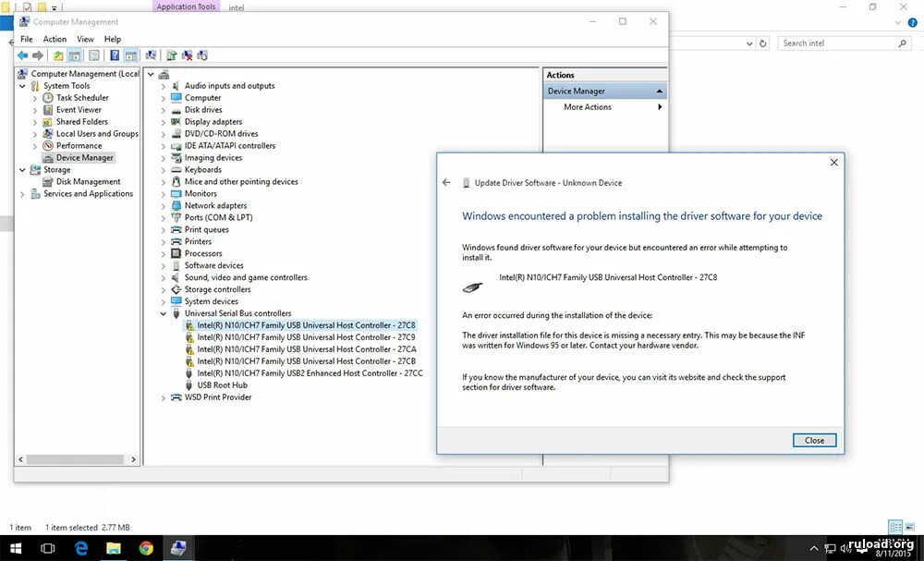Image resolution: width=924 pixels, height=561 pixels.
Task: Select USB2 Enhanced Host Controller - 27CC
Action: [310, 373]
